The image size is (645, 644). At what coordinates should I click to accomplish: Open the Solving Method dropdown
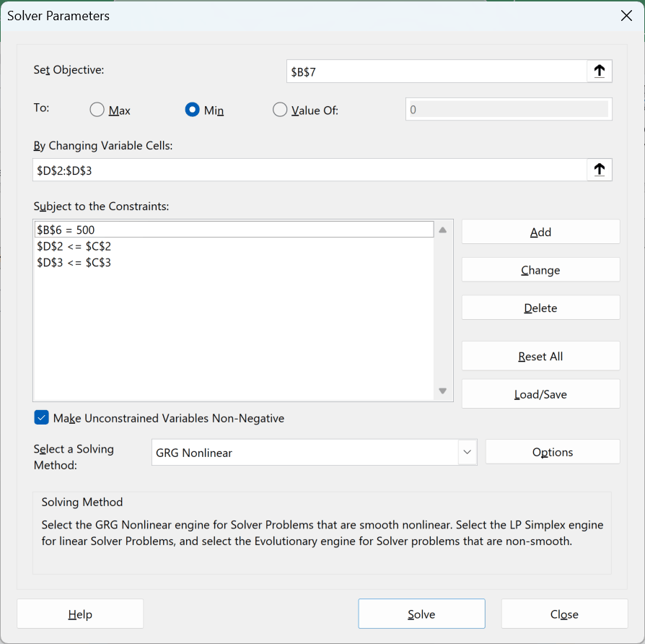pyautogui.click(x=468, y=452)
